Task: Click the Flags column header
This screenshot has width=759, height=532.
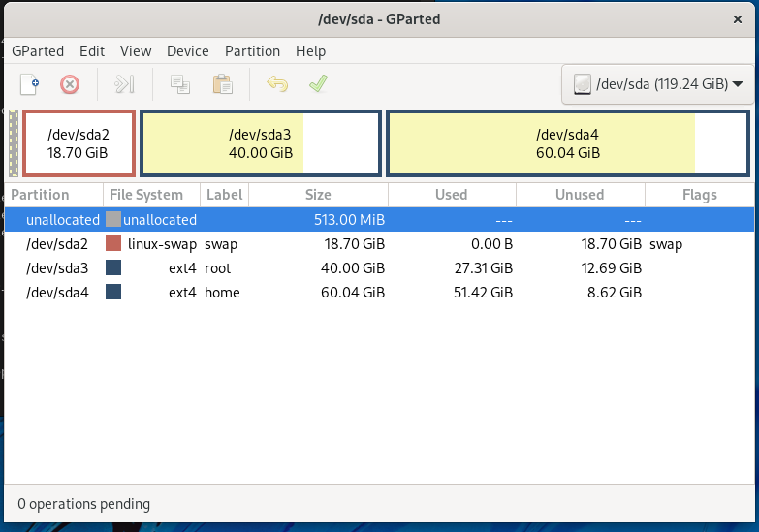Action: pos(700,195)
